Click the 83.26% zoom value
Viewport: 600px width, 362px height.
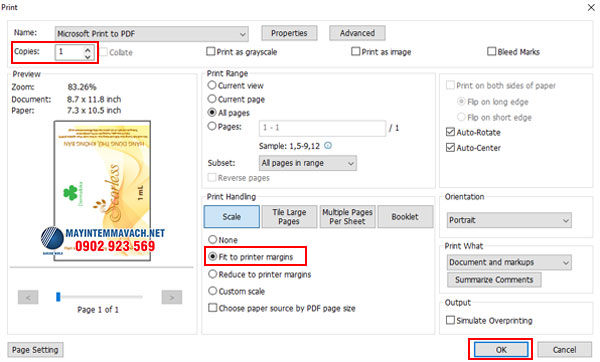click(x=82, y=87)
